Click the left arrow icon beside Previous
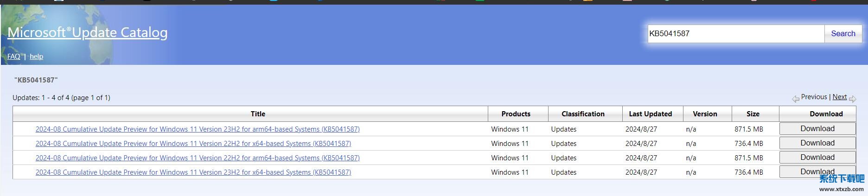The width and height of the screenshot is (868, 196). (x=795, y=99)
